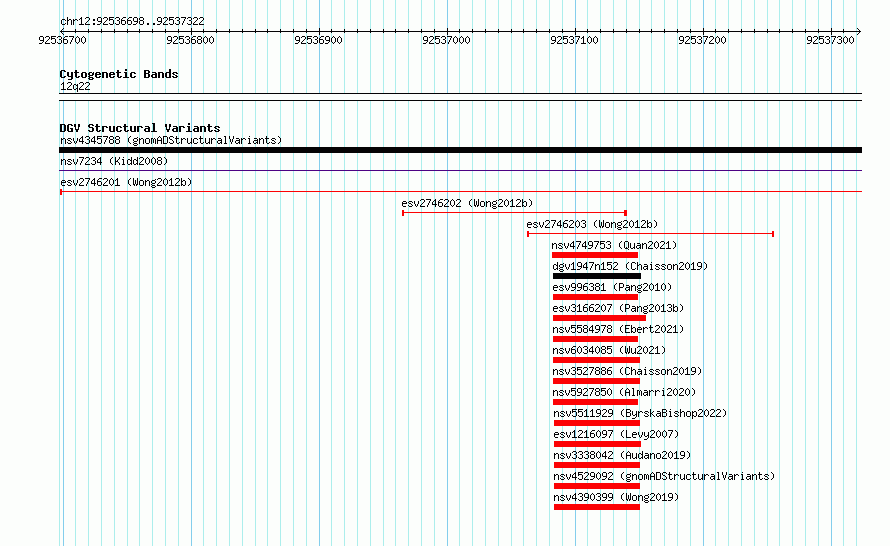Open the nsv5927850 (Almarri2020) label

(624, 392)
